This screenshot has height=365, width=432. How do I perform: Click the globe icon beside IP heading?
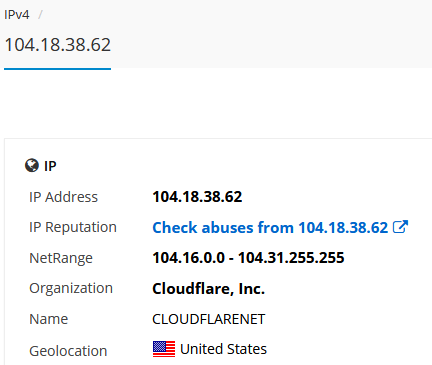click(32, 166)
